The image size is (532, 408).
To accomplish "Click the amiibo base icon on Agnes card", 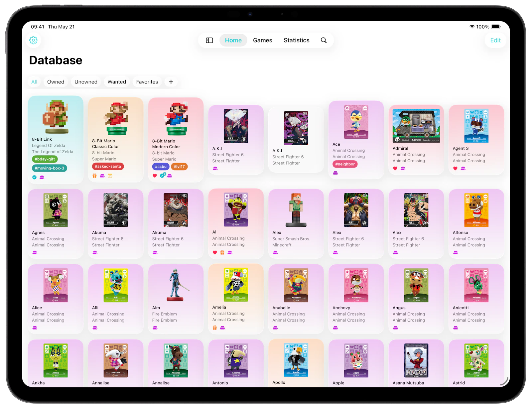I will coord(35,253).
